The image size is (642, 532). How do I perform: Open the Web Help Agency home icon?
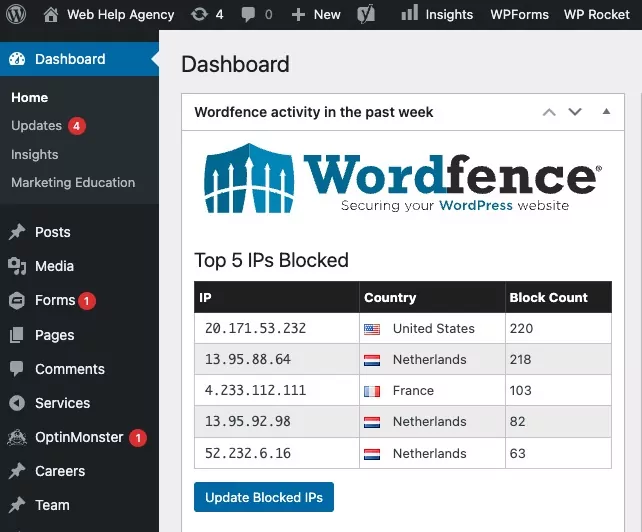[x=51, y=15]
